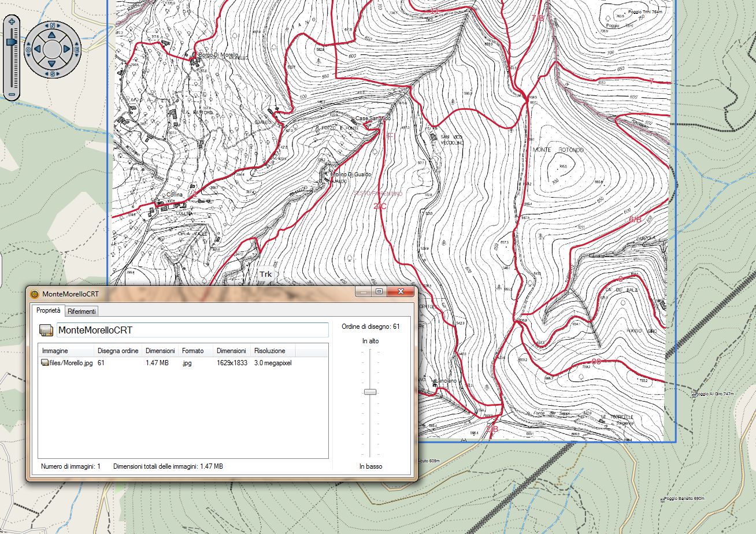Screen dimensions: 756x534
Task: Click the Trk label on the map
Action: pyautogui.click(x=265, y=274)
